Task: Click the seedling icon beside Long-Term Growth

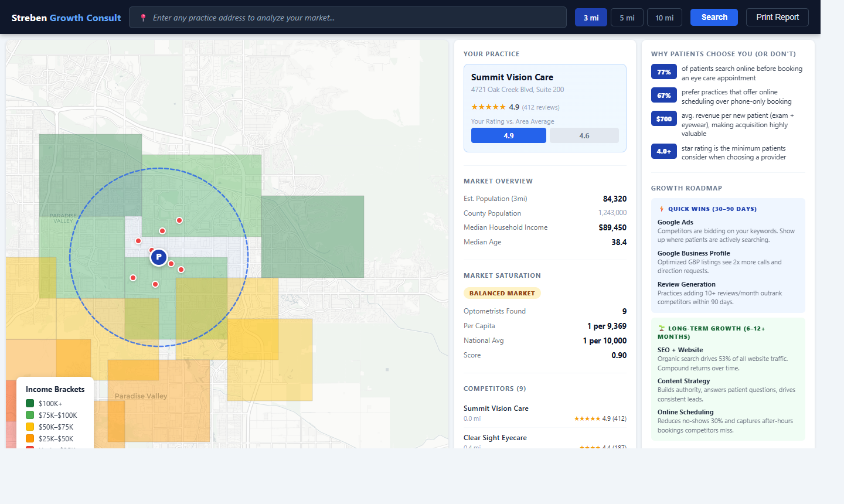Action: coord(661,329)
